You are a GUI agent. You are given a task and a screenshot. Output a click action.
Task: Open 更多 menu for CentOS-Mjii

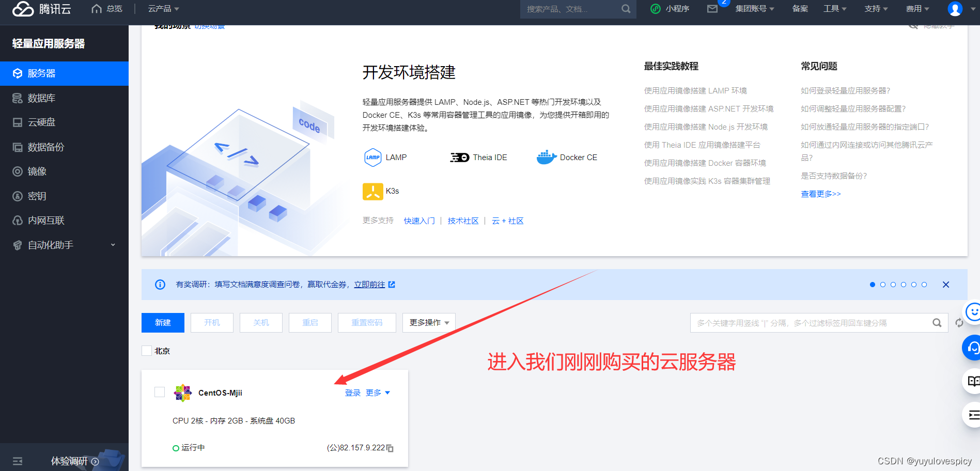[x=378, y=393]
